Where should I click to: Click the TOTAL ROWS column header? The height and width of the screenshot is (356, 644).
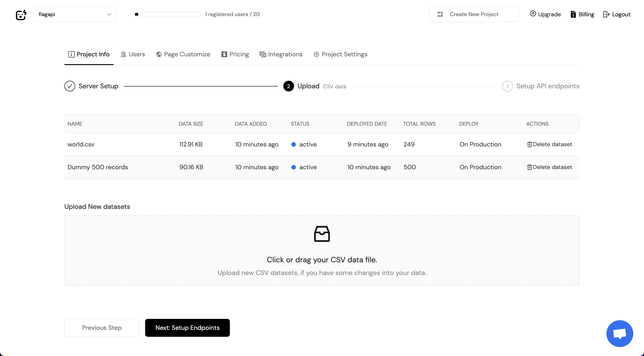[419, 124]
